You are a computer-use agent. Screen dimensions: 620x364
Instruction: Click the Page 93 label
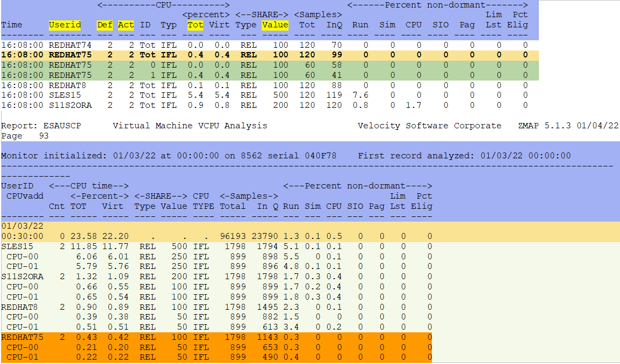25,136
